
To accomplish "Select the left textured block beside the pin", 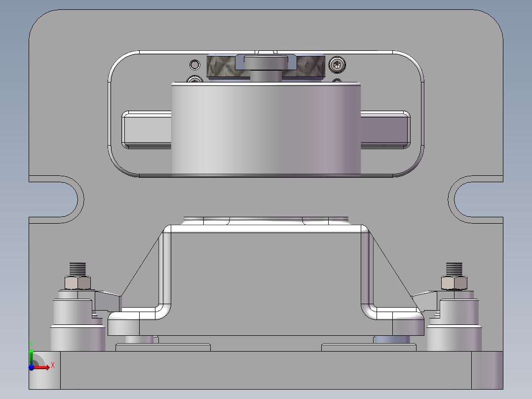I will 221,67.
